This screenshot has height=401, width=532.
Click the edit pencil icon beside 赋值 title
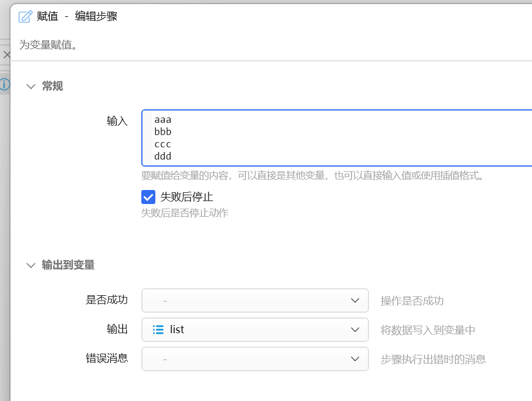coord(26,16)
